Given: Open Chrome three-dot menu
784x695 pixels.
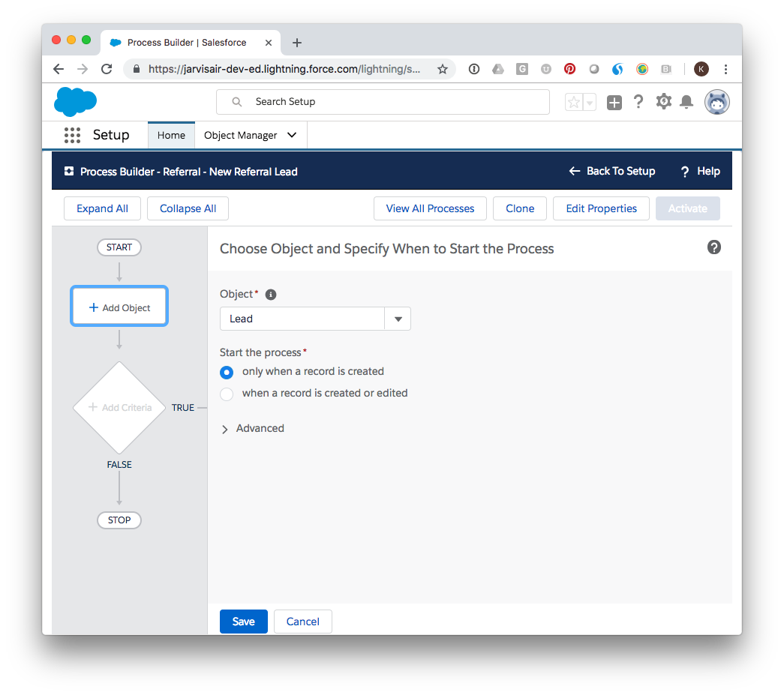Looking at the screenshot, I should (725, 69).
